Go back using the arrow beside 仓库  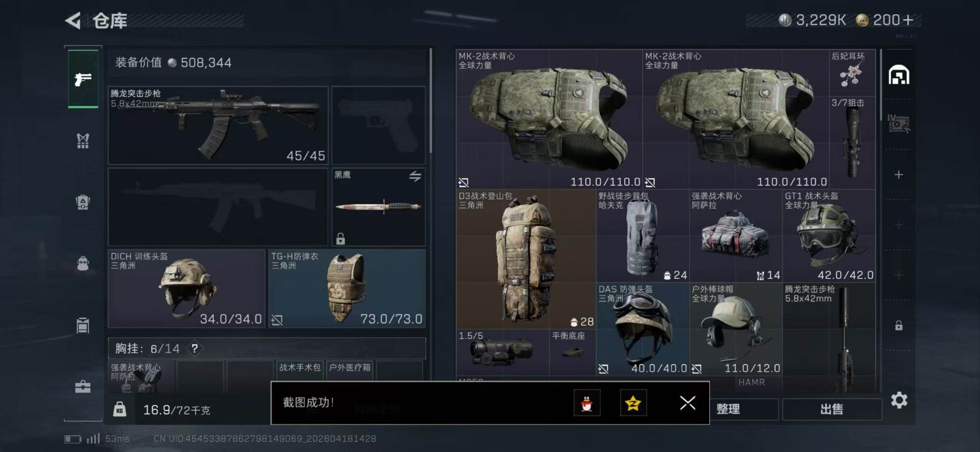pos(73,20)
